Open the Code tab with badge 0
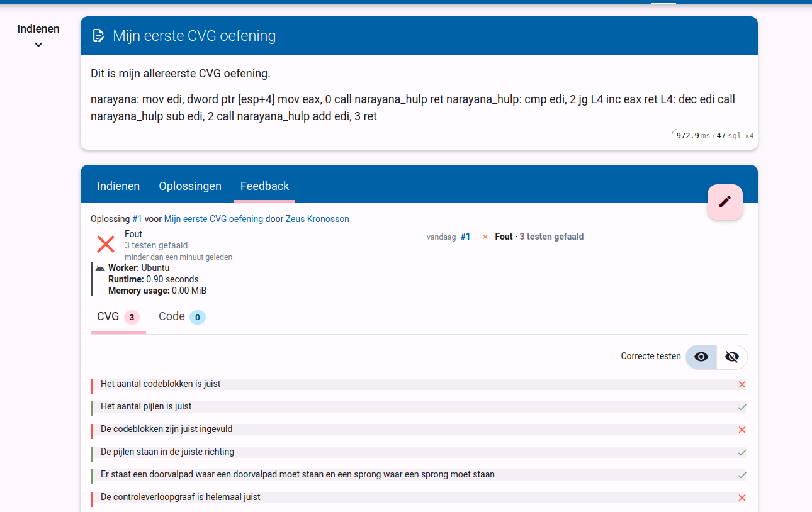 (x=181, y=316)
